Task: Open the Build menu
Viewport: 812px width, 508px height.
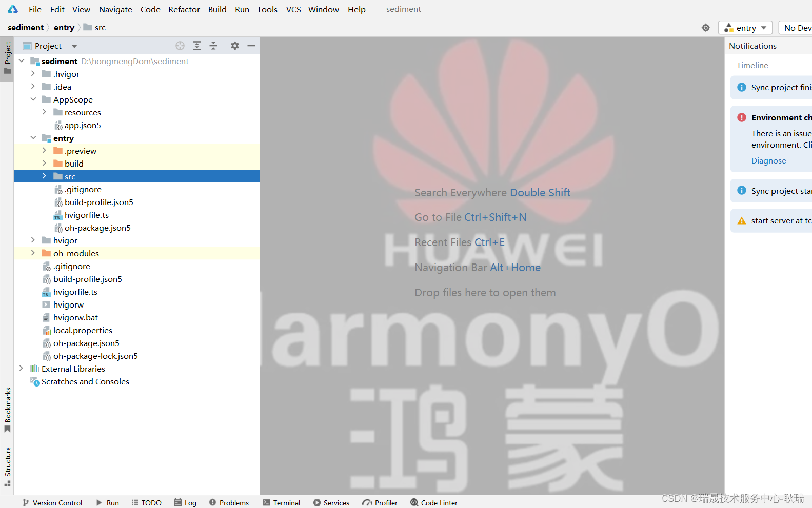Action: (x=217, y=9)
